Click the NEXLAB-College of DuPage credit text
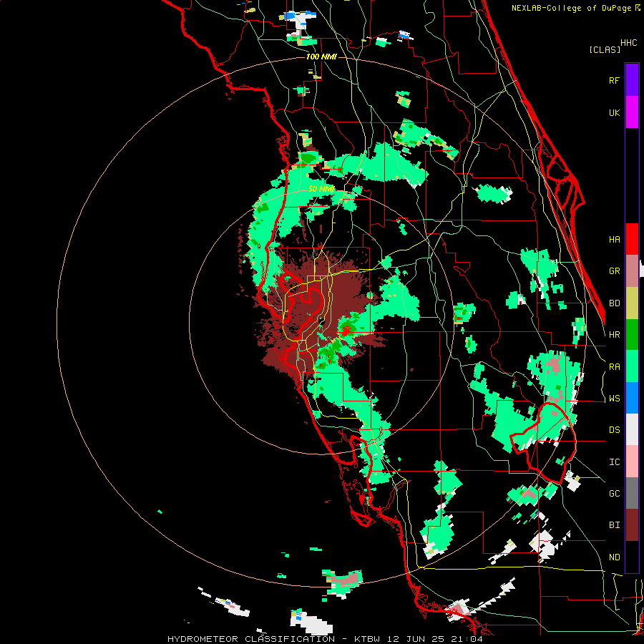 point(571,8)
